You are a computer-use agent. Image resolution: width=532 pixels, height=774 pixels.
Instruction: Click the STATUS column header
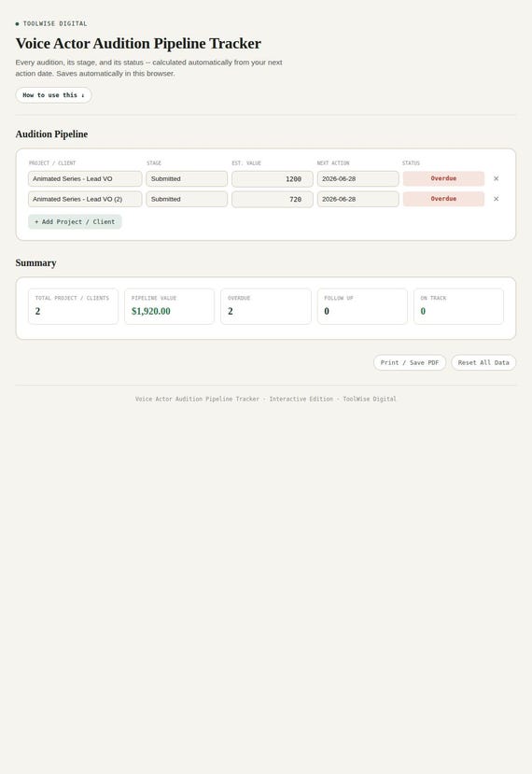click(x=411, y=162)
